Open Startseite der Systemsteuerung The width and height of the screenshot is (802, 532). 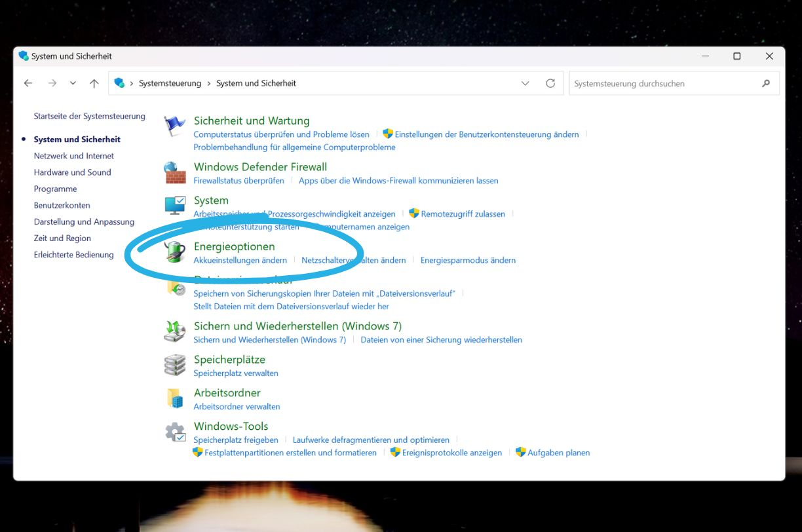click(90, 116)
